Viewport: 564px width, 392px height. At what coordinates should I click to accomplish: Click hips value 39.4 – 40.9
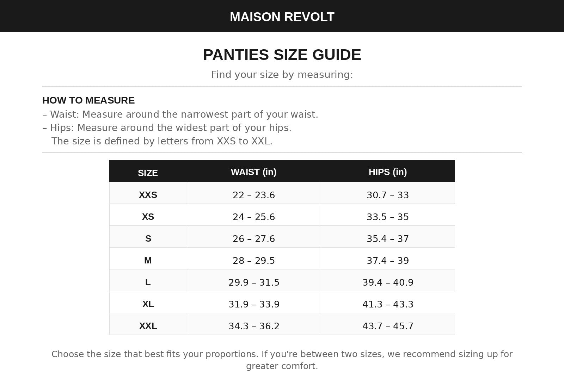(388, 282)
